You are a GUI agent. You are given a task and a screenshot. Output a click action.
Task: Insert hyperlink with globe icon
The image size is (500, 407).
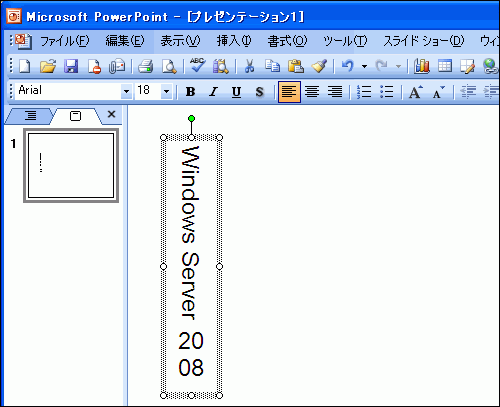click(x=490, y=66)
